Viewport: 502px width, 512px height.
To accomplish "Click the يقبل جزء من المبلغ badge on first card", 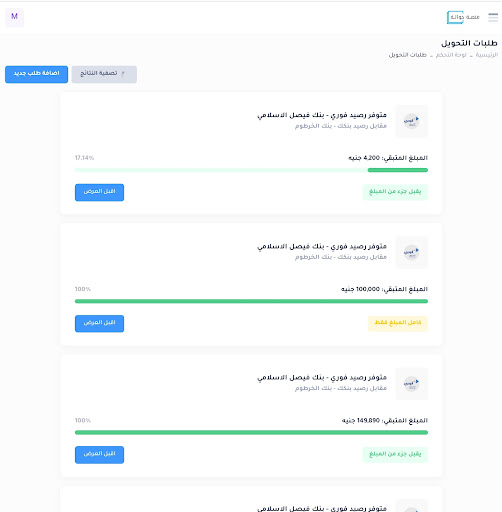I will (395, 192).
